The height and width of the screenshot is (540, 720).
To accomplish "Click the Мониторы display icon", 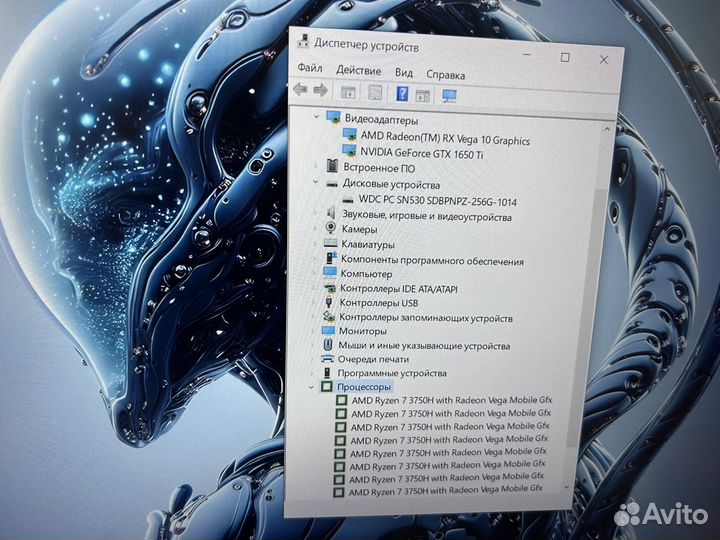I will click(329, 330).
